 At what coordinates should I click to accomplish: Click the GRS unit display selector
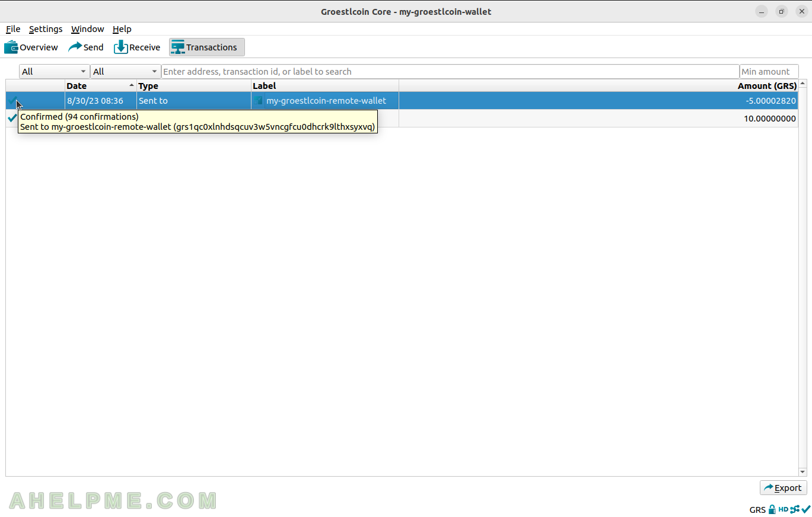point(757,510)
